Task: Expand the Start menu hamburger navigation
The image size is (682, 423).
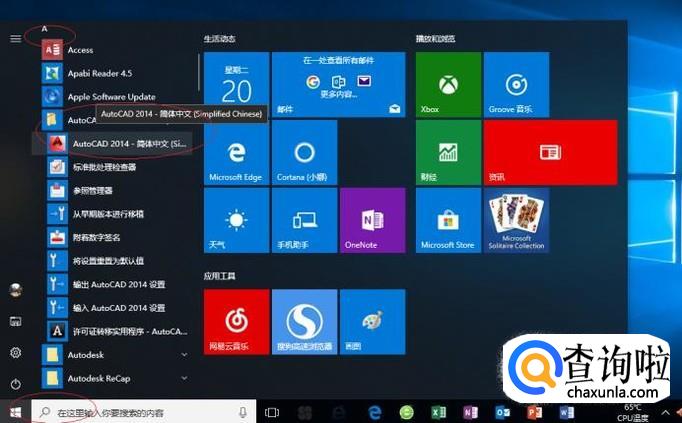Action: coord(16,39)
